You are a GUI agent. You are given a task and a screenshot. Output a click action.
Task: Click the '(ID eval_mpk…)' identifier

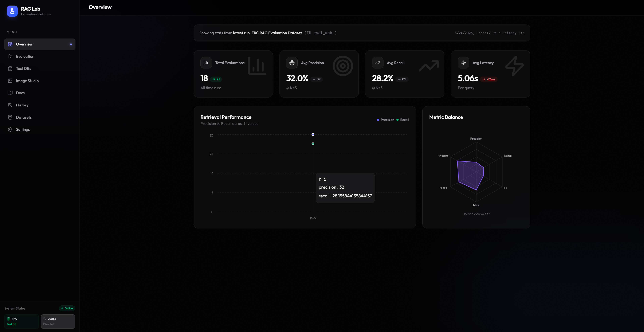(321, 33)
